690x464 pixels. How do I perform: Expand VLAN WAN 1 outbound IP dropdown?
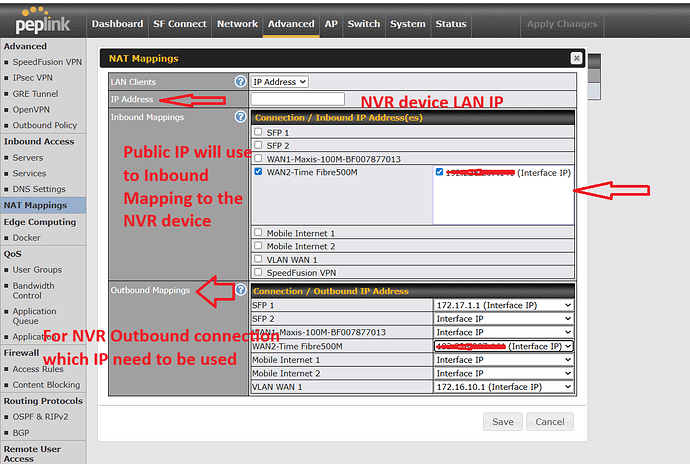pyautogui.click(x=503, y=386)
